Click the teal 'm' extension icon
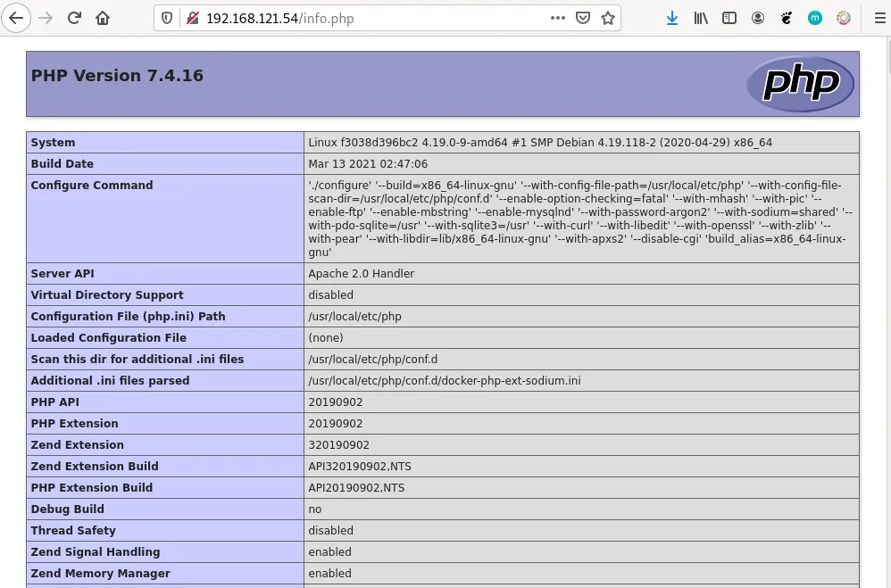The height and width of the screenshot is (588, 891). (x=815, y=18)
